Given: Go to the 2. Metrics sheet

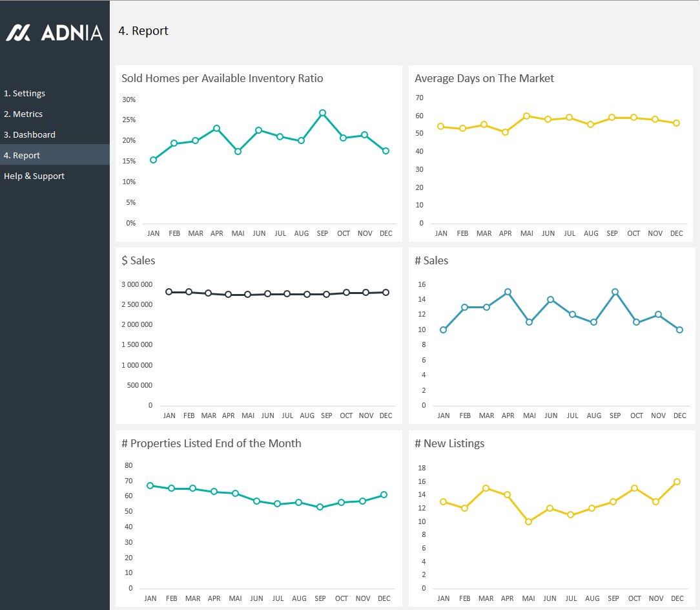Looking at the screenshot, I should coord(23,114).
